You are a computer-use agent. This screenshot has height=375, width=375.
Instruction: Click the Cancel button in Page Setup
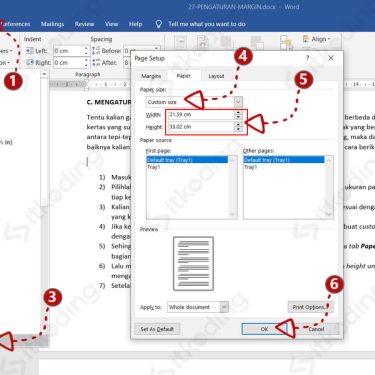coord(316,329)
